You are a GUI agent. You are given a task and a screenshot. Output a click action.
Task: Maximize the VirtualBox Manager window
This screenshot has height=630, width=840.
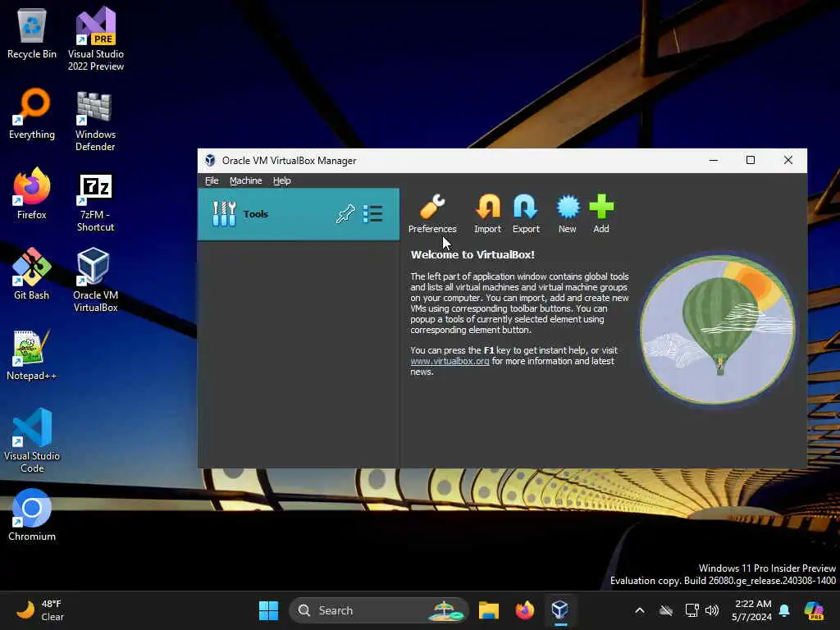coord(751,160)
